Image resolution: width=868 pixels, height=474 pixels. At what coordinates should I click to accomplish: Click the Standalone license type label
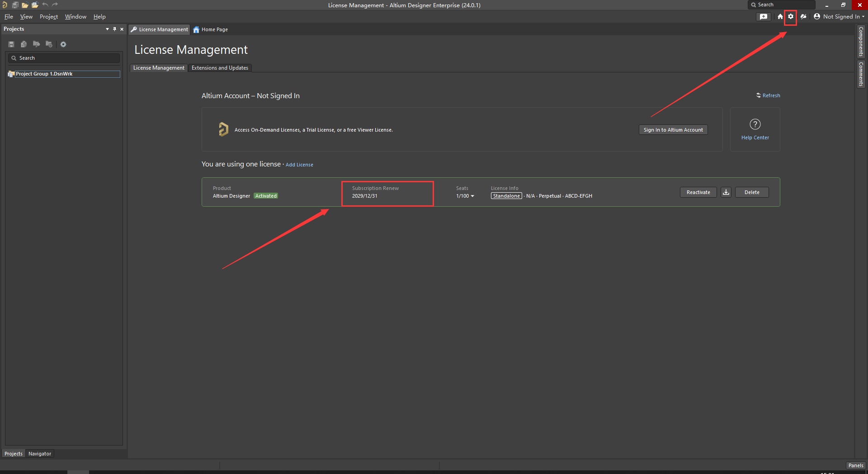(506, 196)
